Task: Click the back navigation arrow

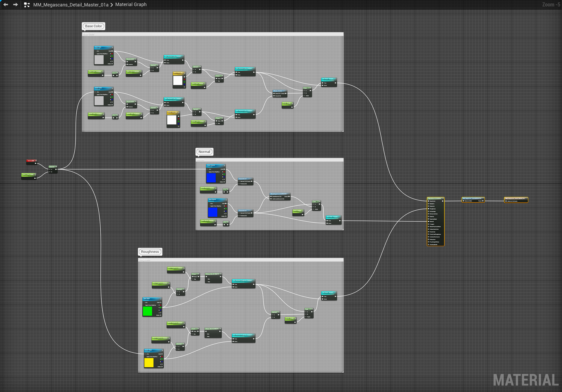Action: 6,5
